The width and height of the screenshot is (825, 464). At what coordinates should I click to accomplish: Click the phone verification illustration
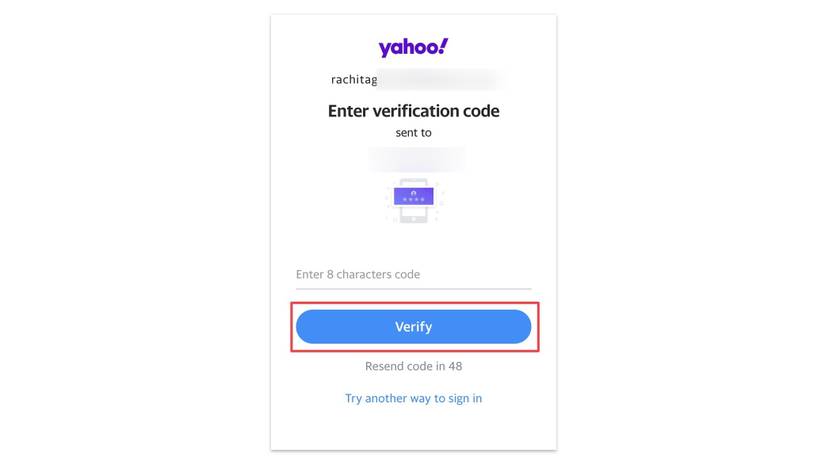pos(413,200)
